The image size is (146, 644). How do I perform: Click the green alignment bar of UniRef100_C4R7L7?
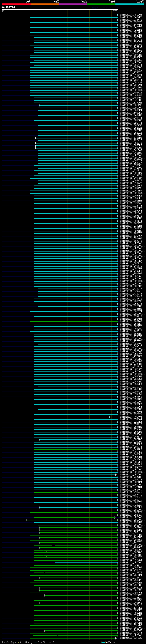point(76,450)
